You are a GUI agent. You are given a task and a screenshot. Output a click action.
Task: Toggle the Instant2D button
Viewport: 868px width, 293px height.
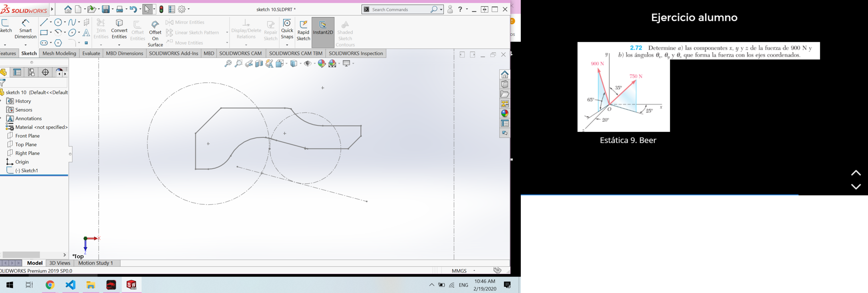323,32
